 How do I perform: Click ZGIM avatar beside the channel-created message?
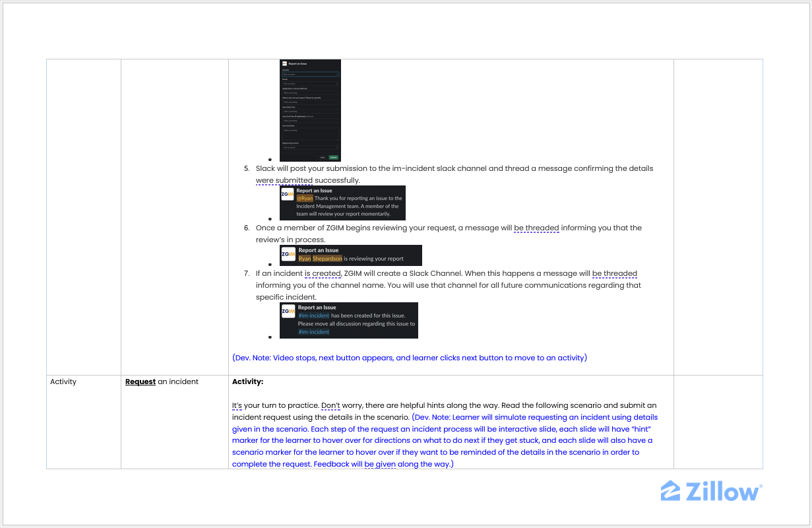coord(288,311)
